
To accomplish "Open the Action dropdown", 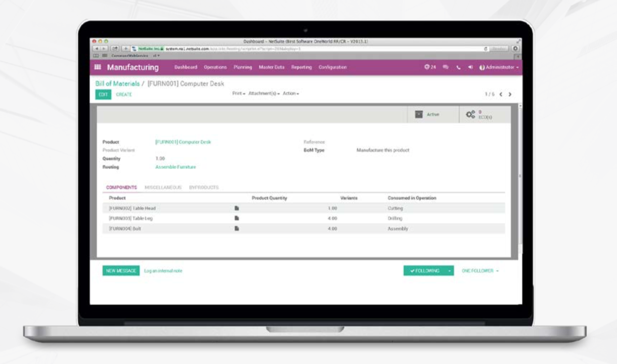I will [291, 94].
